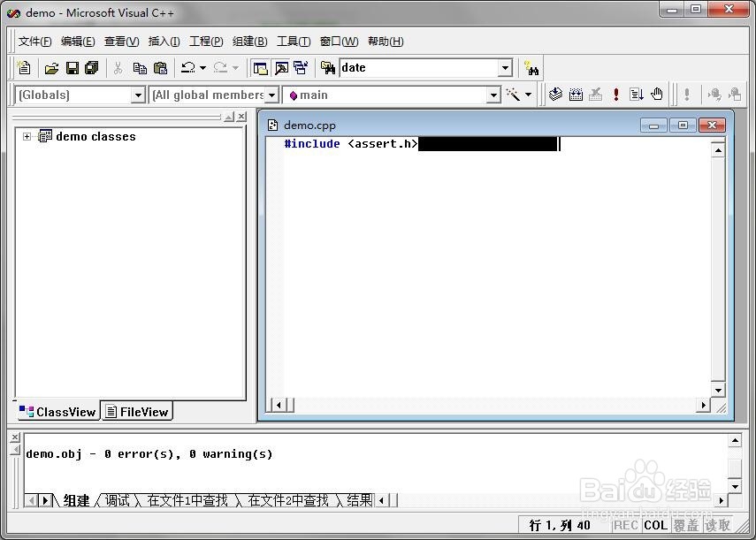This screenshot has width=756, height=540.
Task: Select the 调试 output tab
Action: click(118, 500)
